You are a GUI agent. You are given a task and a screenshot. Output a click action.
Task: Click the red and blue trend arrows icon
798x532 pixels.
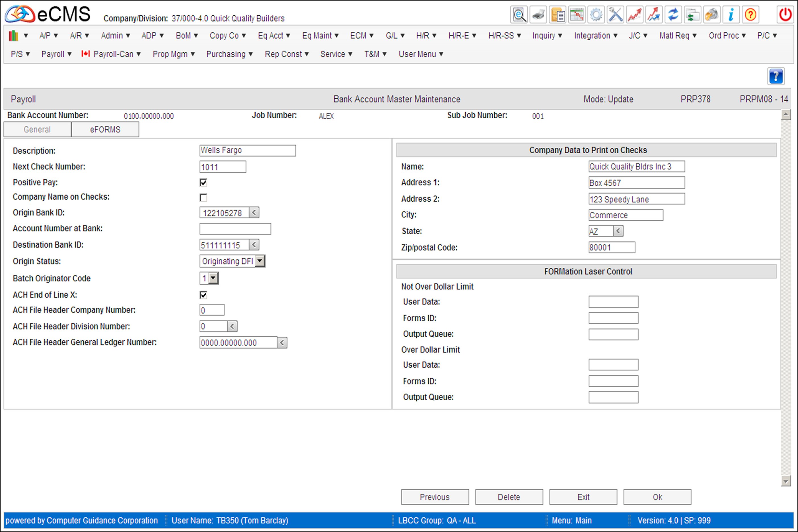654,15
